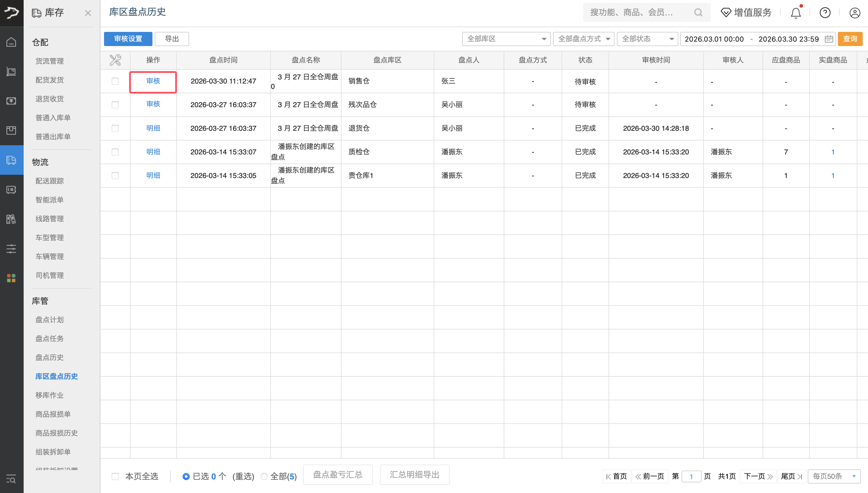Viewport: 868px width, 493px height.
Task: Toggle the 本页全选 checkbox
Action: pos(115,476)
